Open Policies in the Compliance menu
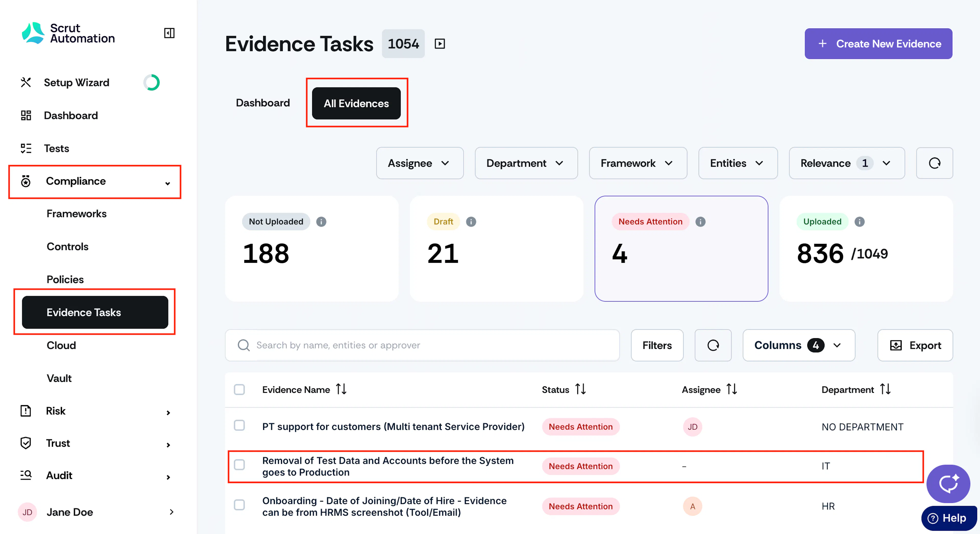 (65, 279)
